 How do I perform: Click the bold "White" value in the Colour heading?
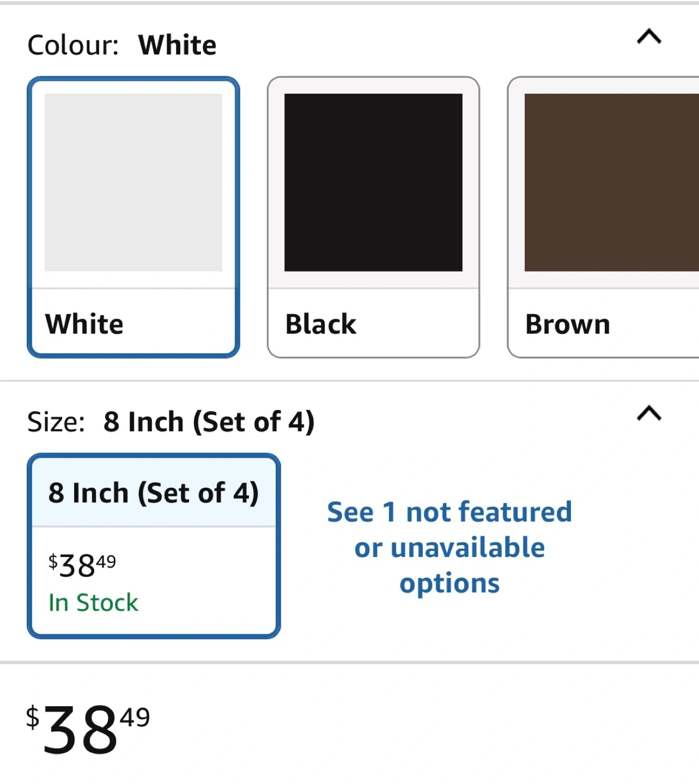pyautogui.click(x=177, y=45)
